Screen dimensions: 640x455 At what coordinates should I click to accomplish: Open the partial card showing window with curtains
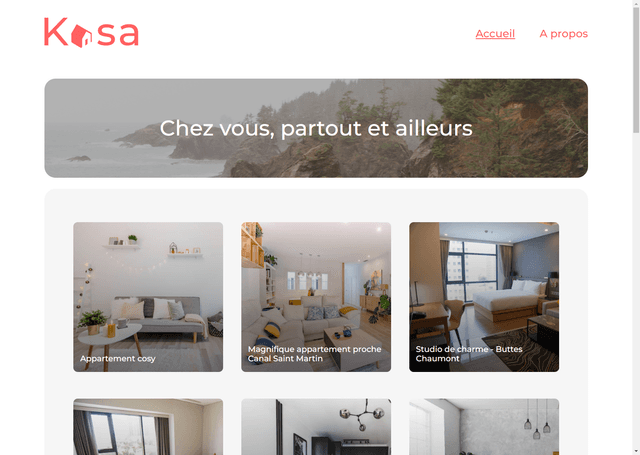(148, 427)
